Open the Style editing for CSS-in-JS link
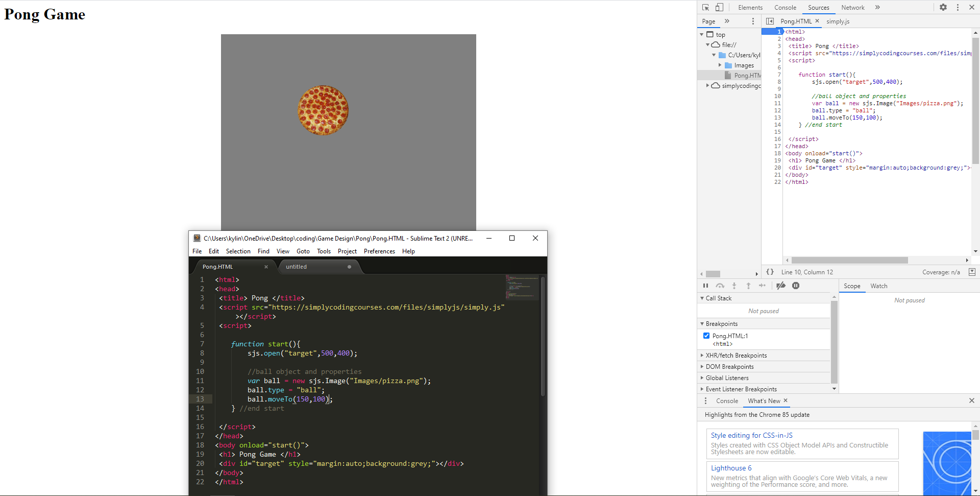Screen dimensions: 980x496 [x=752, y=435]
